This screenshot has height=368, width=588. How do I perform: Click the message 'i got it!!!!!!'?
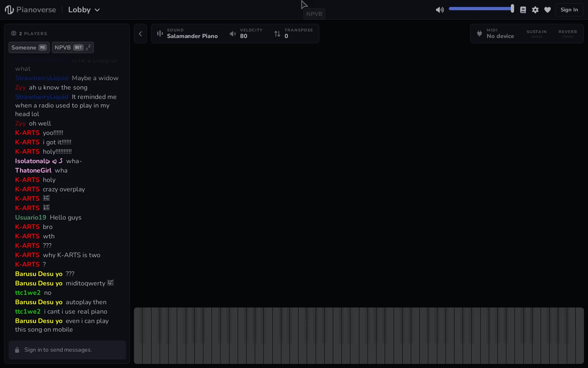pyautogui.click(x=57, y=142)
